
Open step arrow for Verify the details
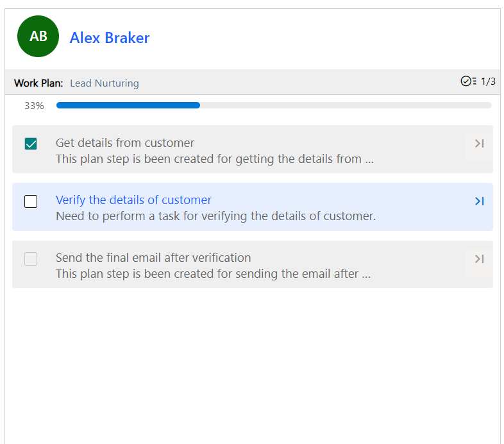(x=479, y=201)
